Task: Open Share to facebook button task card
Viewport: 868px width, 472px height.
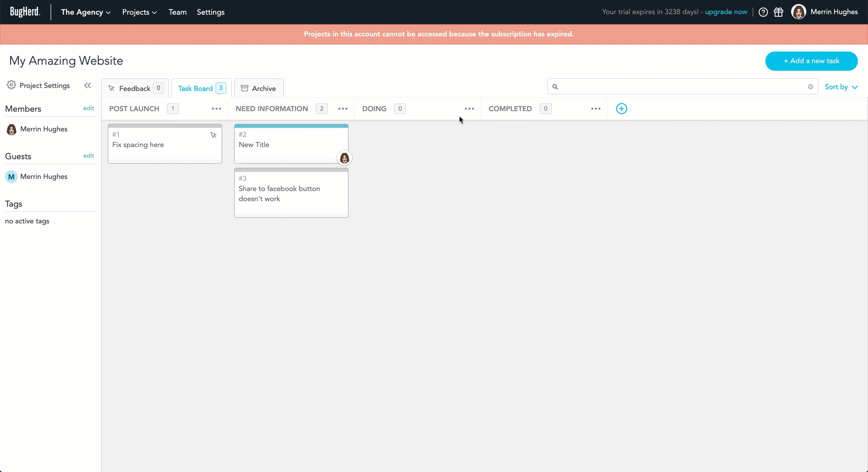Action: pyautogui.click(x=291, y=193)
